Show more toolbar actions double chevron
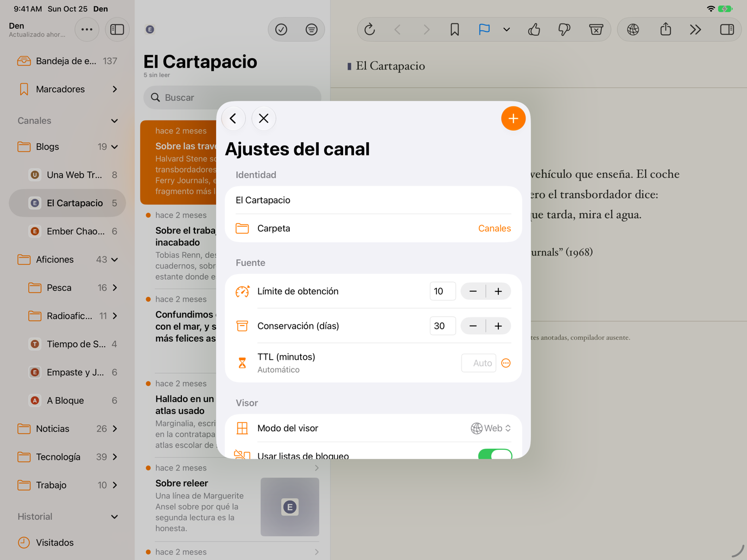This screenshot has width=747, height=560. coord(695,29)
